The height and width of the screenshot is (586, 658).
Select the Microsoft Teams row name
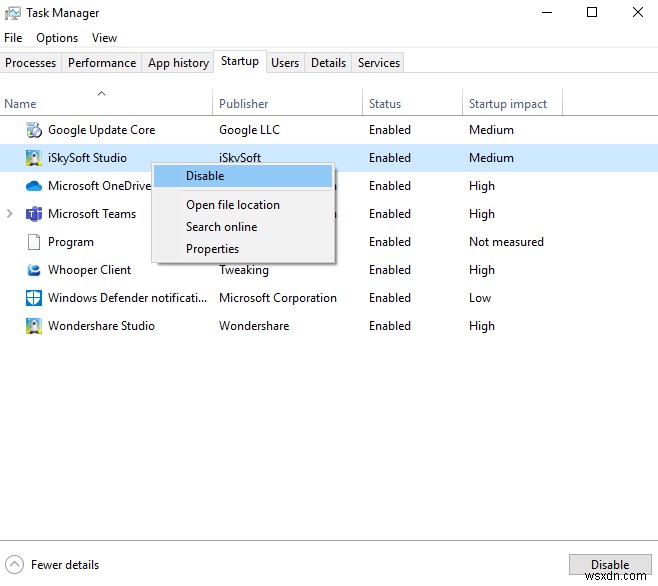click(92, 214)
